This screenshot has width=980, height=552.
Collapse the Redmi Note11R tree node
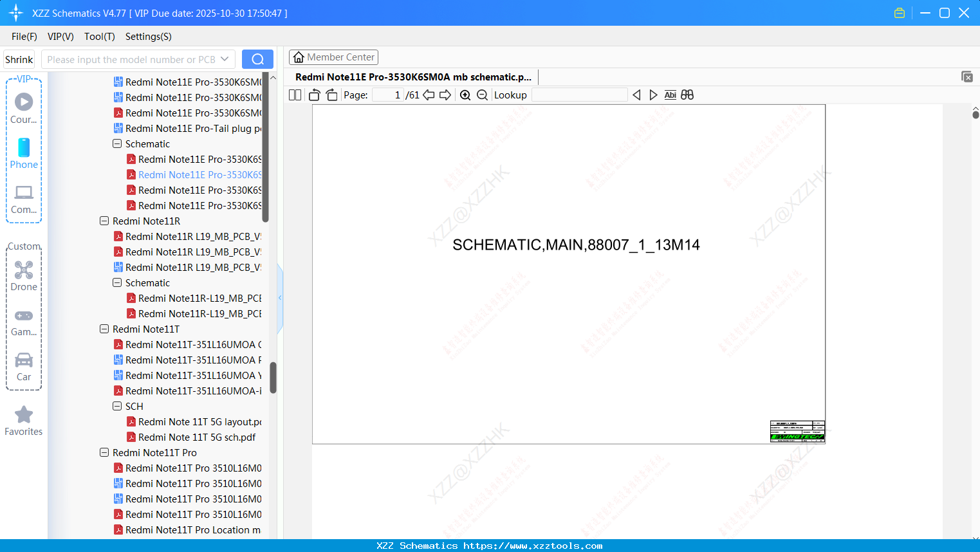pyautogui.click(x=104, y=221)
